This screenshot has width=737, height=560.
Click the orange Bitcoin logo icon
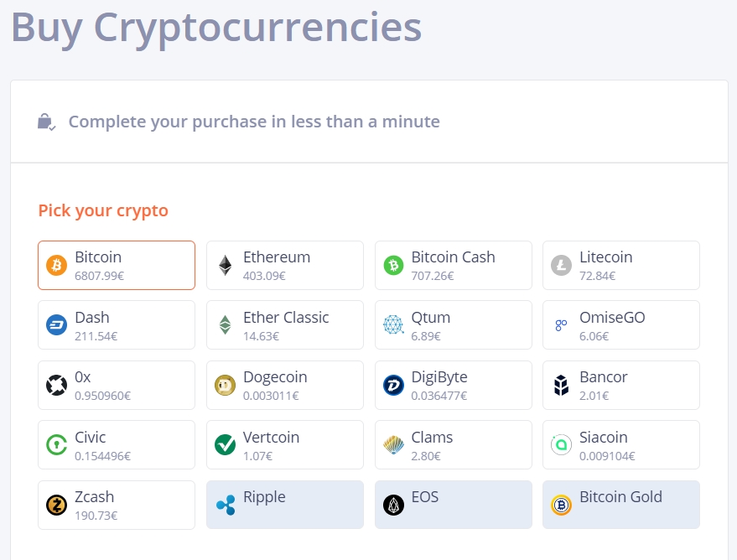pos(56,266)
